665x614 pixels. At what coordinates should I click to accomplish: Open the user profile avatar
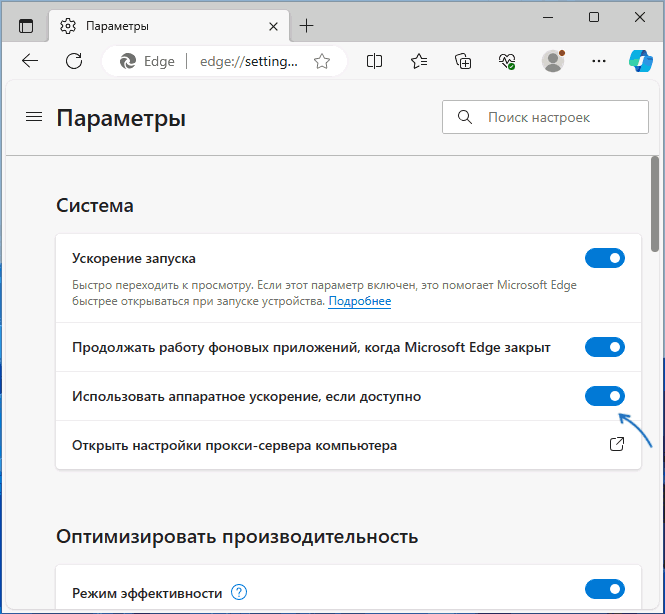553,61
